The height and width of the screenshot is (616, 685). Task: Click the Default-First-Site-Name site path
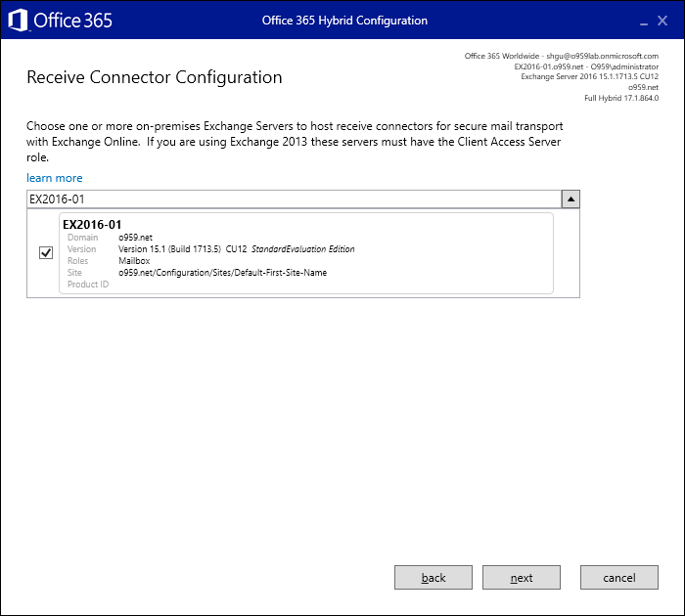[x=222, y=273]
